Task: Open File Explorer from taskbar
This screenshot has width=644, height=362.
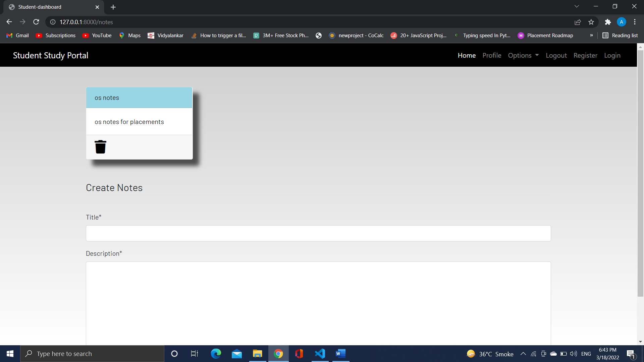Action: coord(258,354)
